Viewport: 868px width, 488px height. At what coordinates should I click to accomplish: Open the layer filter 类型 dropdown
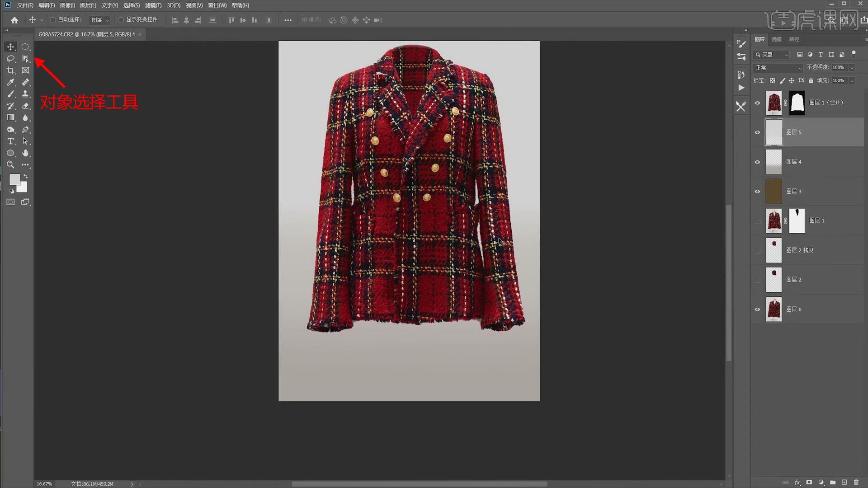click(771, 55)
